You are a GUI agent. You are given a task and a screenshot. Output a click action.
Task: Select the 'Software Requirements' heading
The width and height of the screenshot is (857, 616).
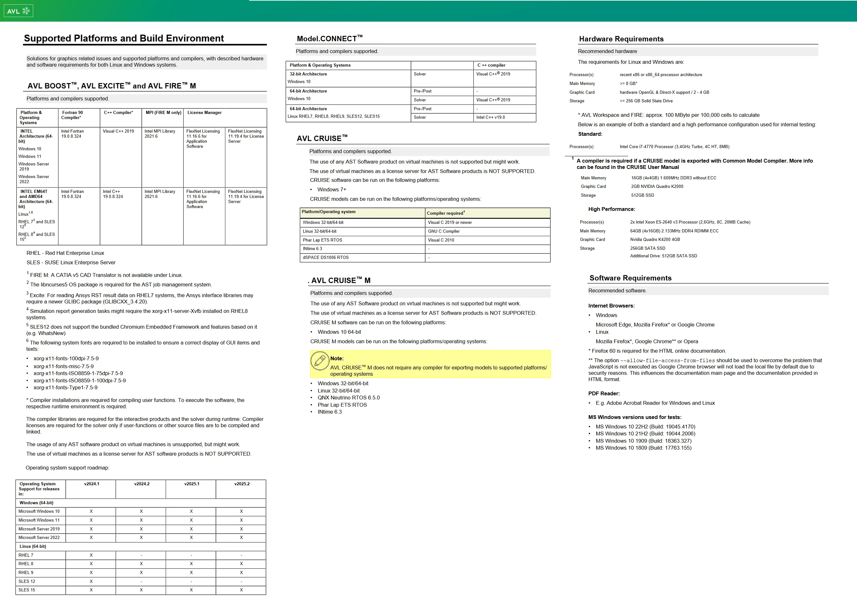pos(630,278)
